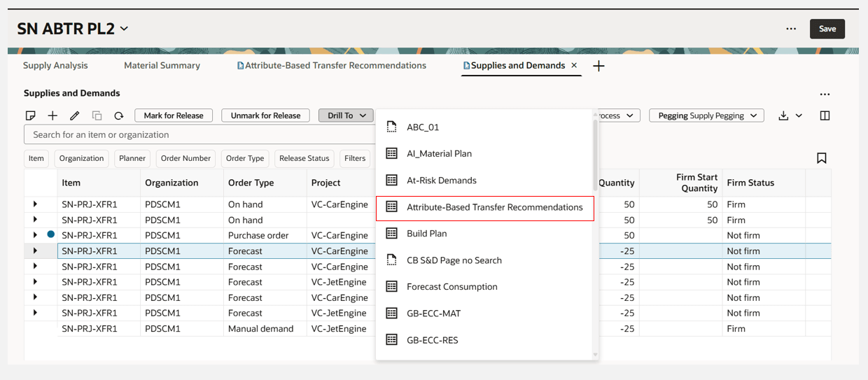Click the Planner filter chip
The height and width of the screenshot is (380, 868).
click(132, 158)
